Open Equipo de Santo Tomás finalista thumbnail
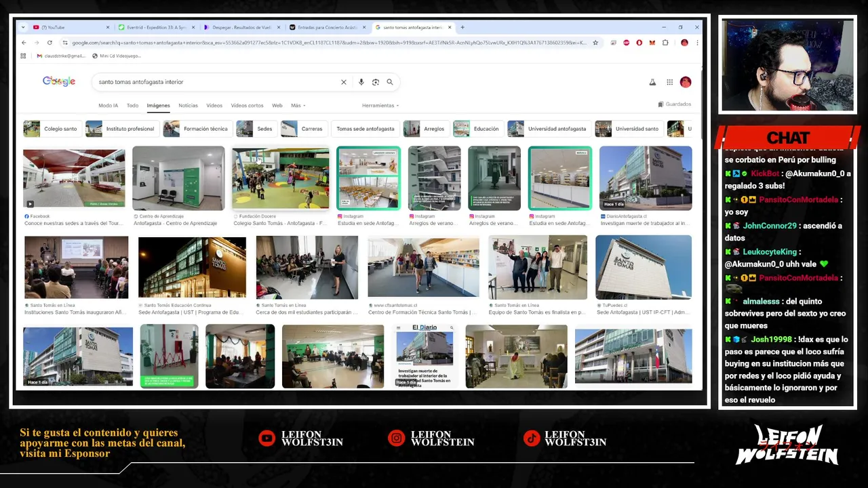Screen dimensions: 868x488 click(x=538, y=267)
